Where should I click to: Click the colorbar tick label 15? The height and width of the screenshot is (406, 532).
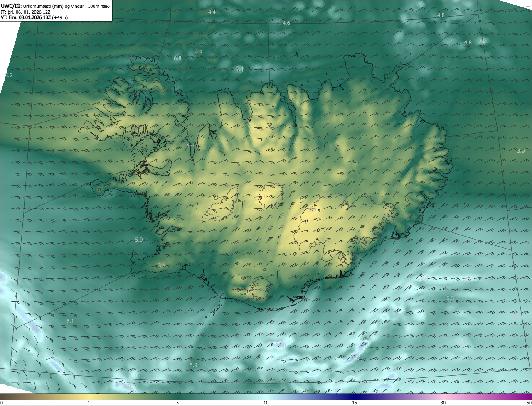(355, 403)
